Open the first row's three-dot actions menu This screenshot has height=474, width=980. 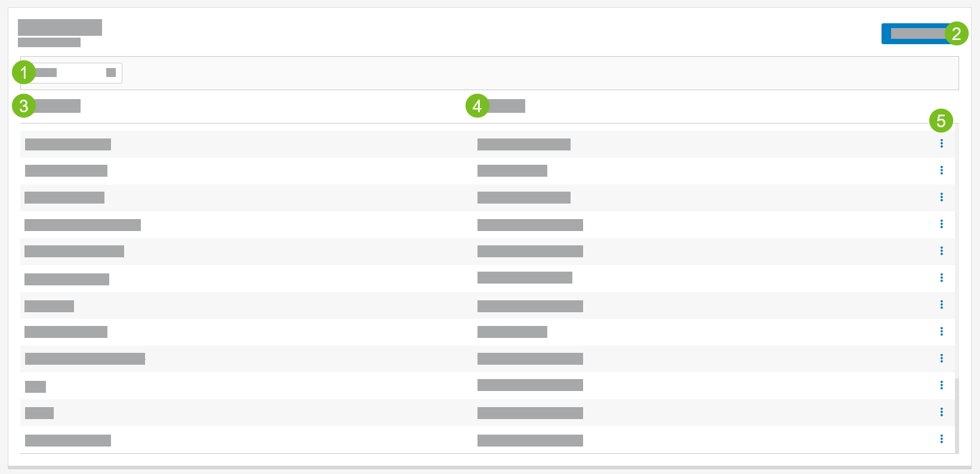point(941,143)
